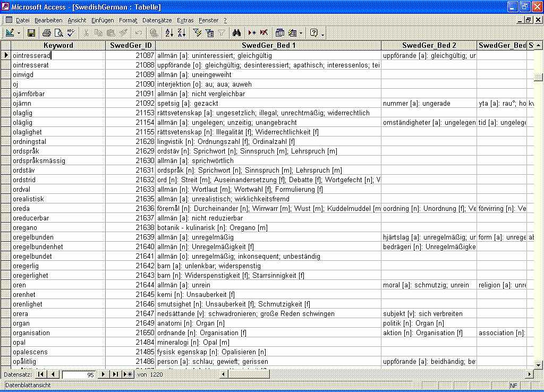Click the cell 'mineralogi [n]: Opal [m]'

tap(268, 343)
